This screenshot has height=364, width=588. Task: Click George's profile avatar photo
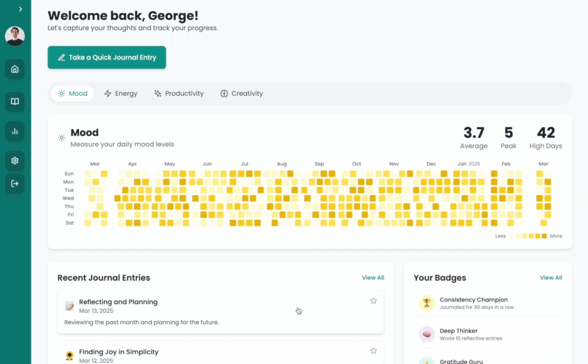pos(15,36)
